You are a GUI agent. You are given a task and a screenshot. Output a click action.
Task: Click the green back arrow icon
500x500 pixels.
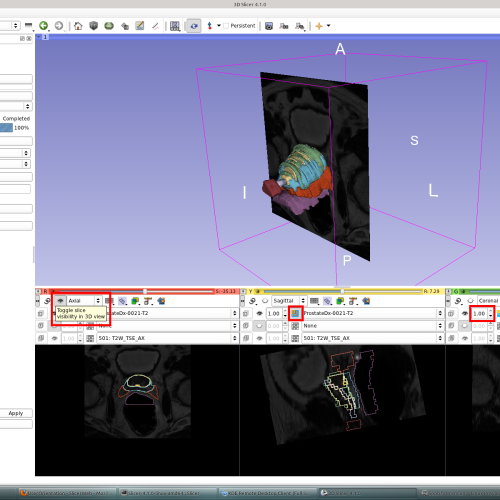[x=43, y=26]
